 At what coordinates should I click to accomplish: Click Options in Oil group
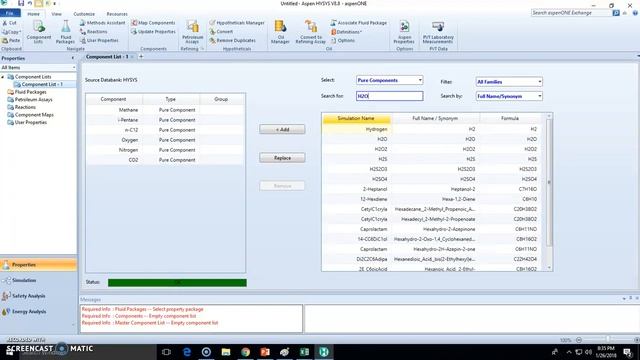point(343,40)
